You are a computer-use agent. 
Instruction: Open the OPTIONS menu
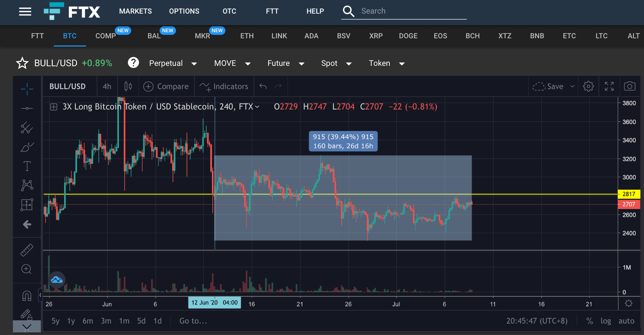(184, 11)
